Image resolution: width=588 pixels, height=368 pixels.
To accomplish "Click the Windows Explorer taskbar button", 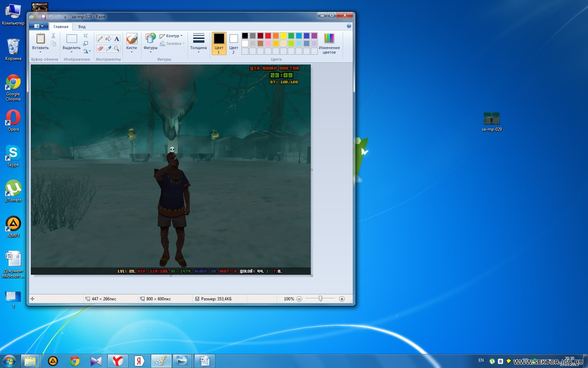I will [x=30, y=361].
